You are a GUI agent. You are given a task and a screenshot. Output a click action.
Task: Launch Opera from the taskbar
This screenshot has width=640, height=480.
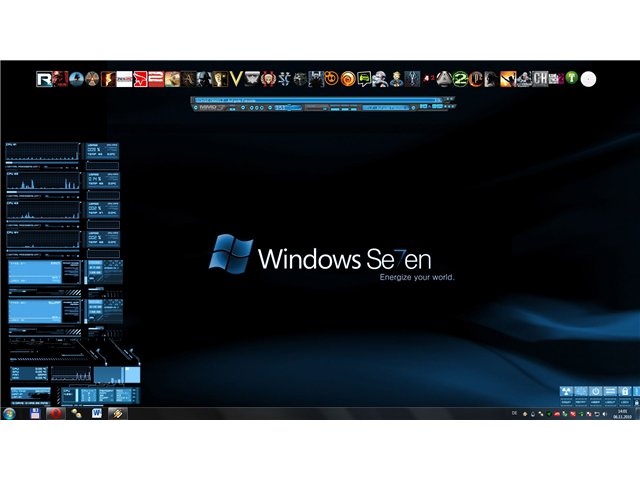point(56,413)
